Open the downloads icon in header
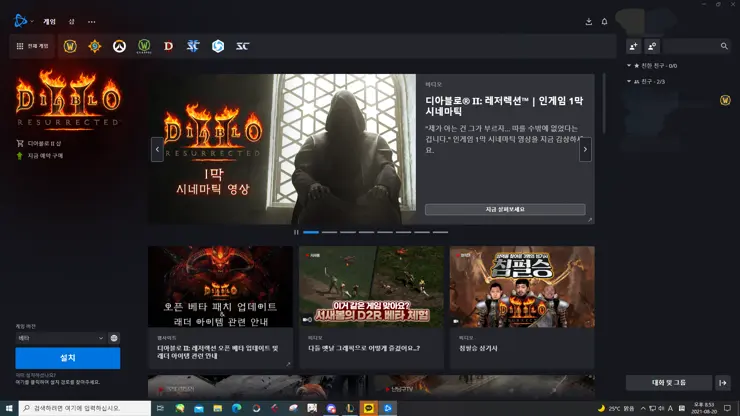This screenshot has width=740, height=416. (x=588, y=21)
